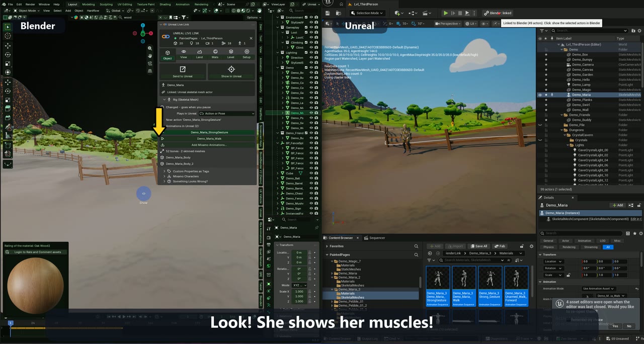Switch to the Sculpting workspace tab

(x=106, y=4)
